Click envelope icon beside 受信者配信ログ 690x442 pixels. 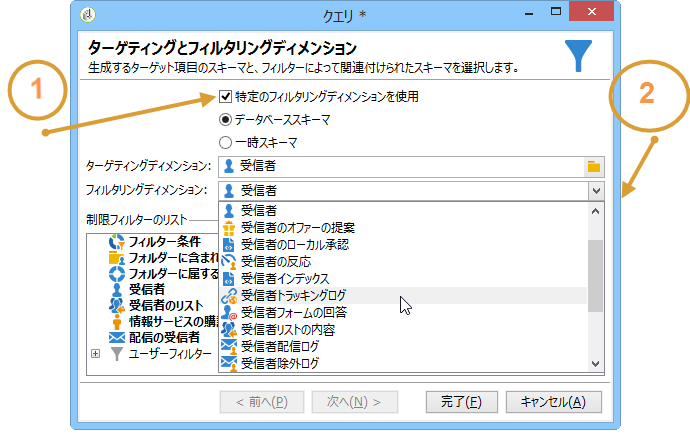point(229,346)
